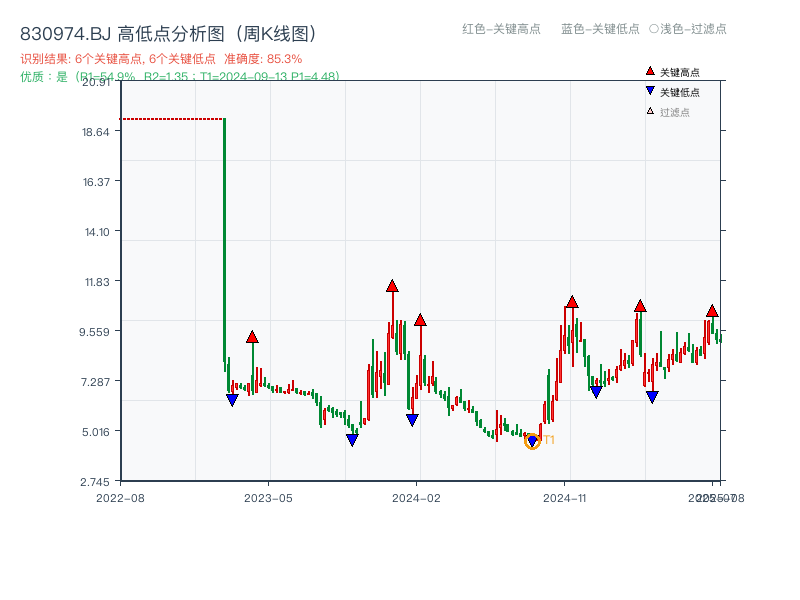
Task: Toggle the 浅色-过滤点 legend entry
Action: [x=692, y=29]
